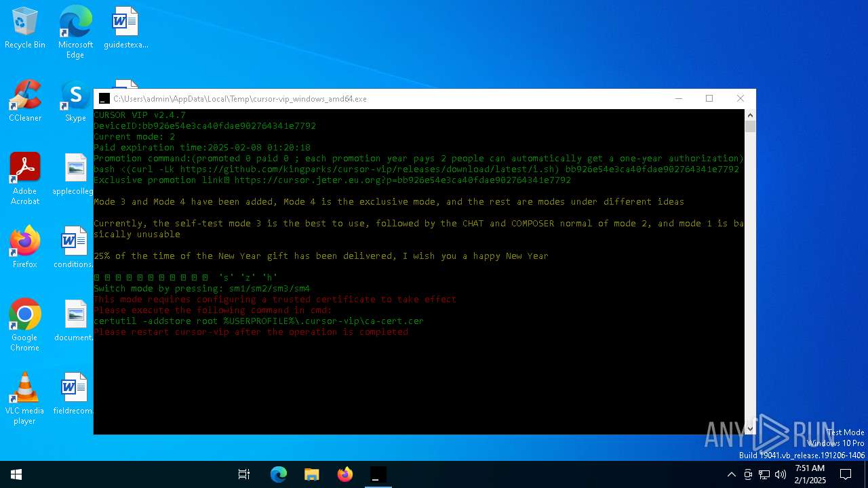Open the Google Chrome desktop shortcut
Screen dimensions: 868x488
[x=25, y=325]
